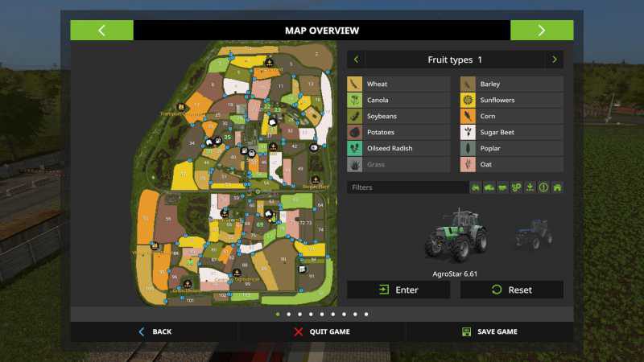This screenshot has height=362, width=644.
Task: Click the Reset button
Action: [x=512, y=290]
